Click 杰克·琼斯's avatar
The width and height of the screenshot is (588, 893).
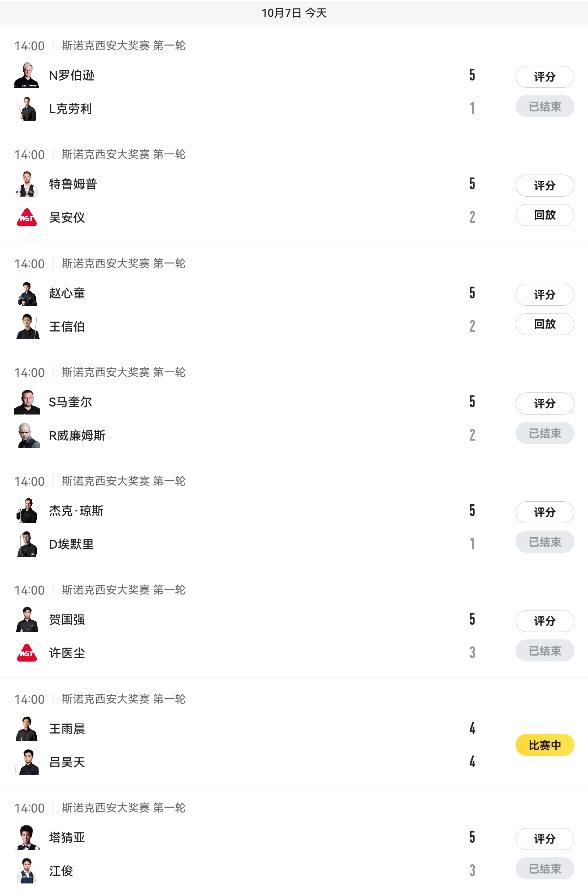(26, 511)
